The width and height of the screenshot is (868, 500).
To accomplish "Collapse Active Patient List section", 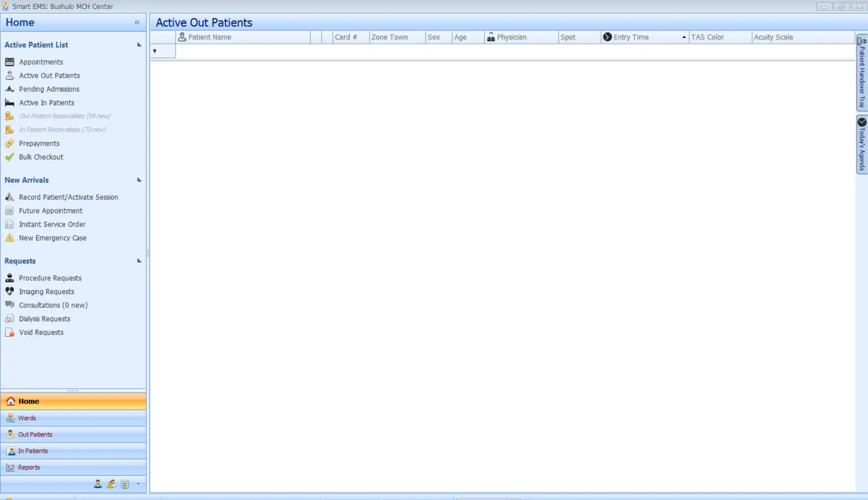I will 139,45.
